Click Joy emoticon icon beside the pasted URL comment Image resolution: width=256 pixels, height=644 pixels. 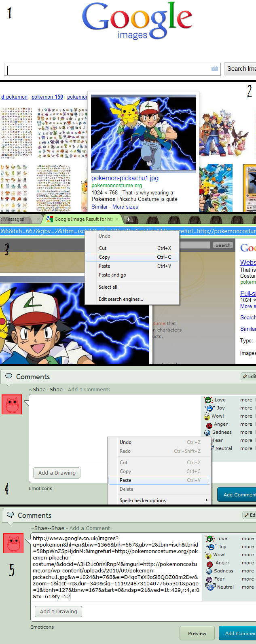pos(212,547)
